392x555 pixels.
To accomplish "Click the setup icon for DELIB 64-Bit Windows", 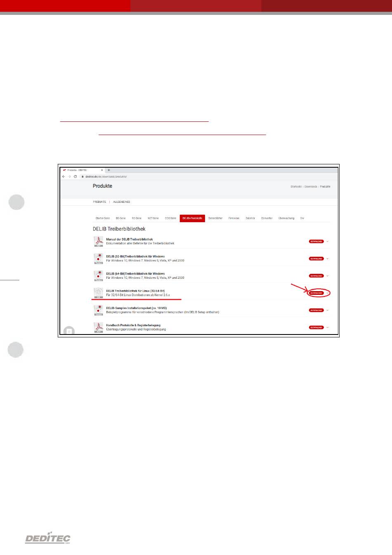I will point(98,276).
